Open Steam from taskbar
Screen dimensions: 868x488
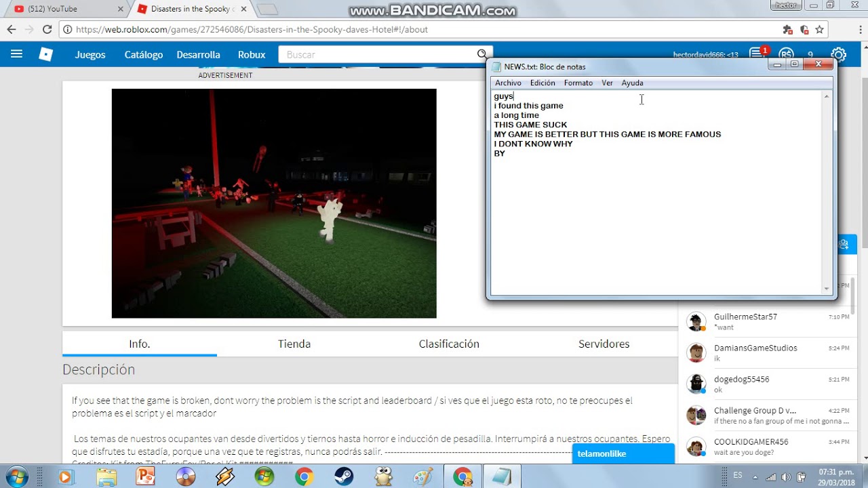tap(344, 476)
